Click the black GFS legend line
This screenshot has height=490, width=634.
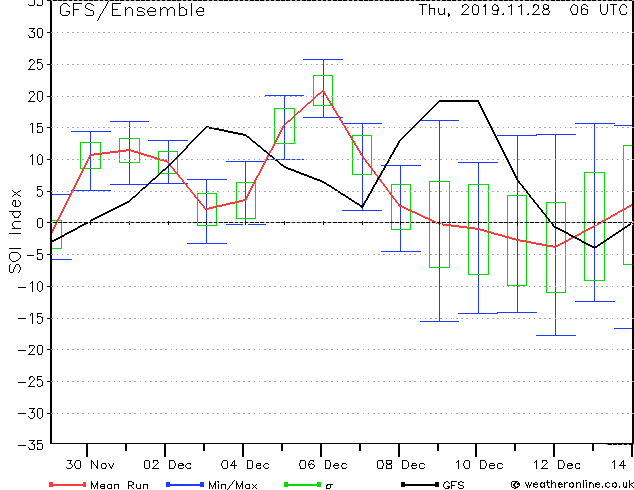420,484
